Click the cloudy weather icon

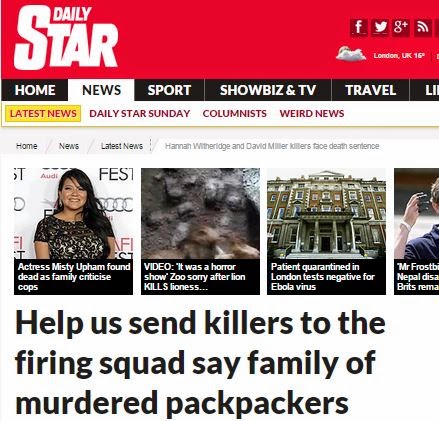click(x=351, y=54)
